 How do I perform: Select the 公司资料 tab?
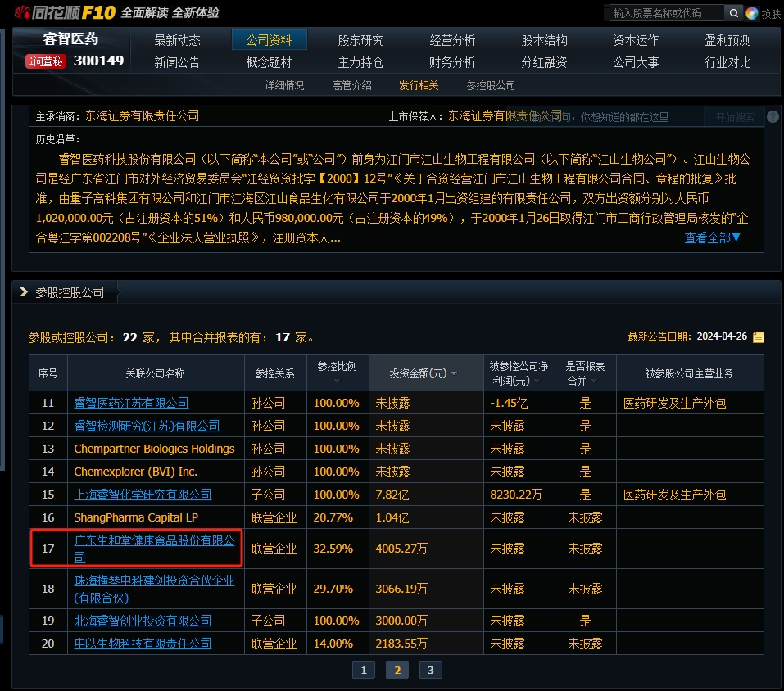[269, 40]
